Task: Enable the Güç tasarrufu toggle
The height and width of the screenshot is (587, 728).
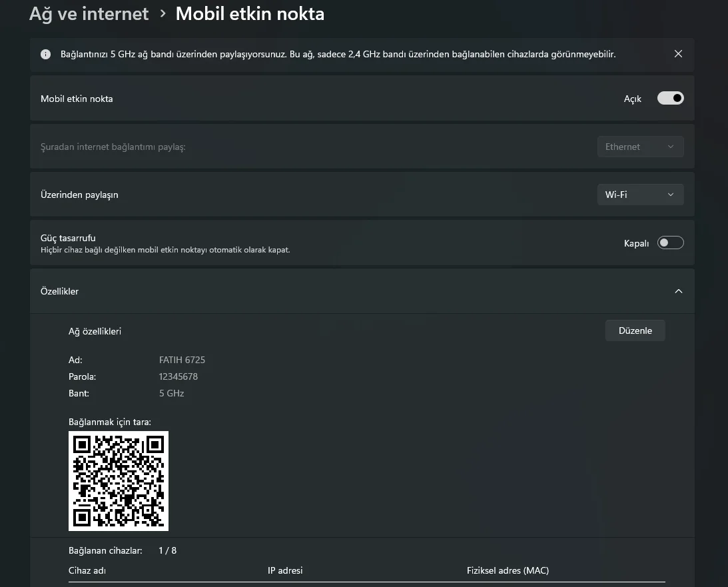Action: [x=671, y=243]
